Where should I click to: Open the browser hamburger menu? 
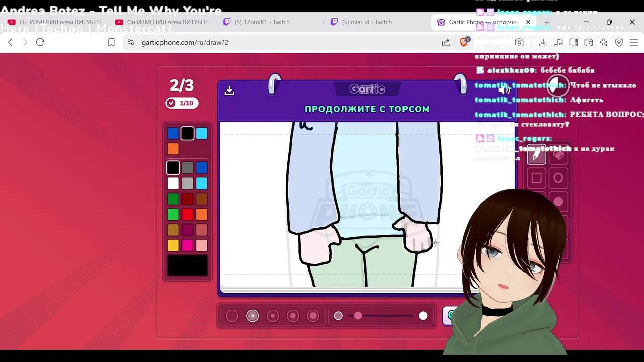coord(634,42)
